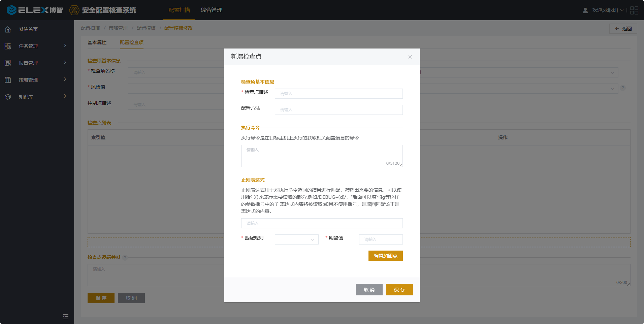This screenshot has width=644, height=324.
Task: Open the app grid icon at top right
Action: (x=634, y=10)
